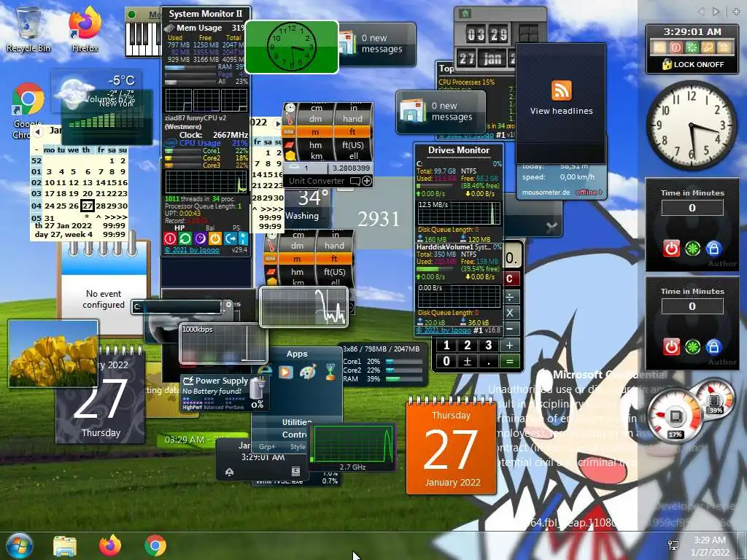Click the green restart icon in System Monitor II
Viewport: 747px width, 560px height.
tap(185, 238)
